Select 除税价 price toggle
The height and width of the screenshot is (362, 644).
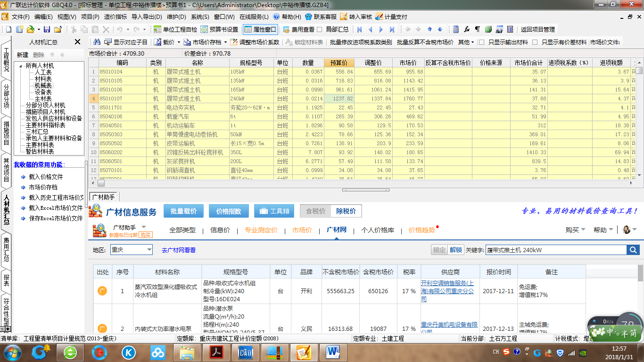346,211
